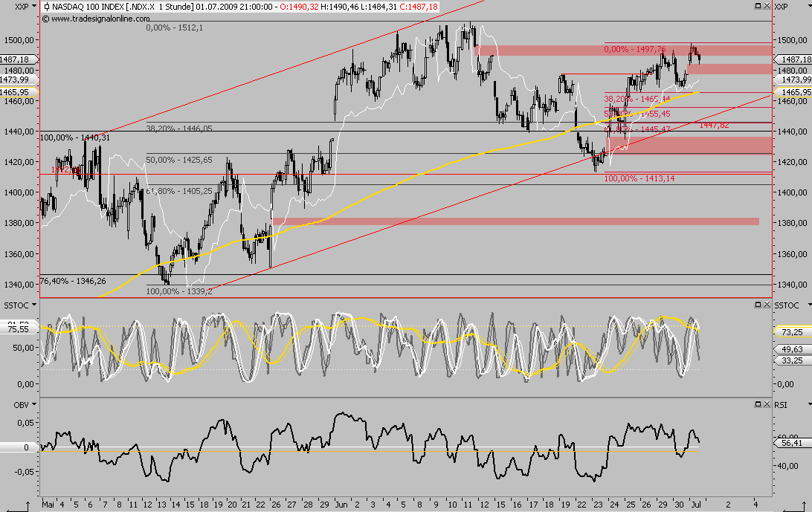Click the 38,20% - 1446,05 Fibonacci label
Image resolution: width=812 pixels, height=512 pixels.
point(179,128)
